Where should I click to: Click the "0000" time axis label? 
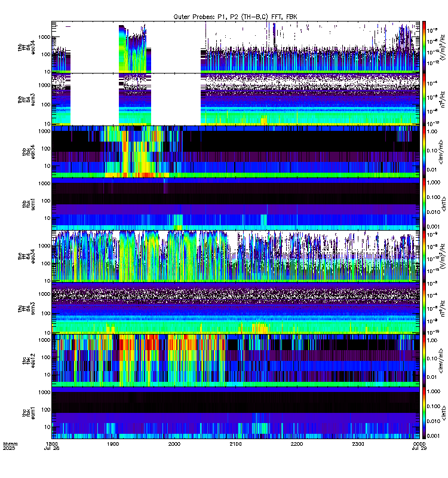coord(419,444)
